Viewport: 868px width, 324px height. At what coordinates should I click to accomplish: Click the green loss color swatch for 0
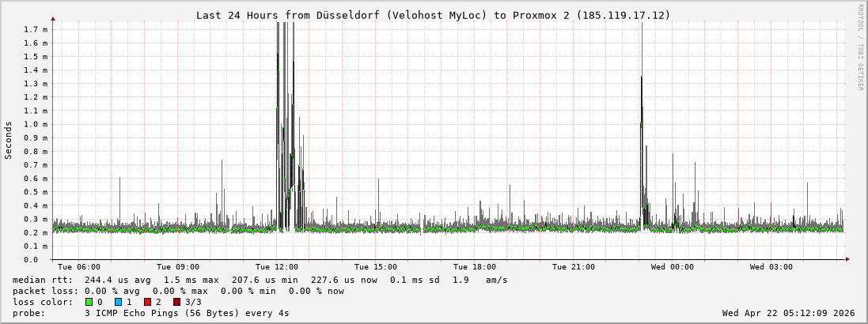(x=89, y=302)
